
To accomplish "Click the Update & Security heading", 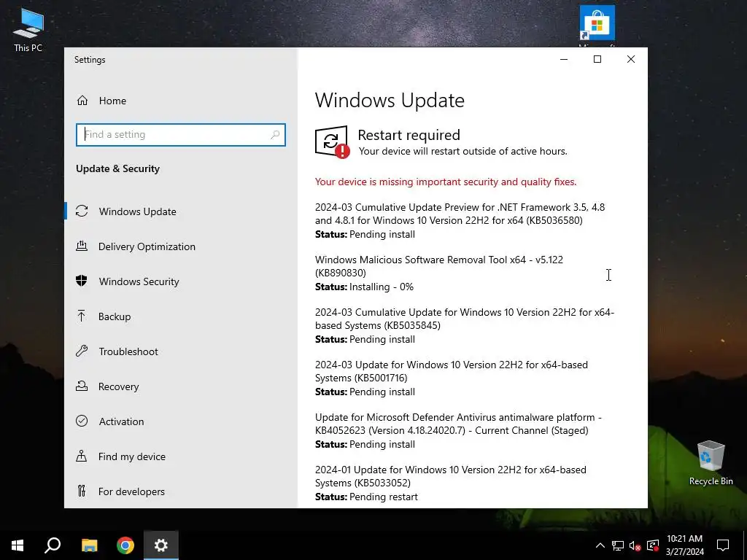I will [x=117, y=168].
